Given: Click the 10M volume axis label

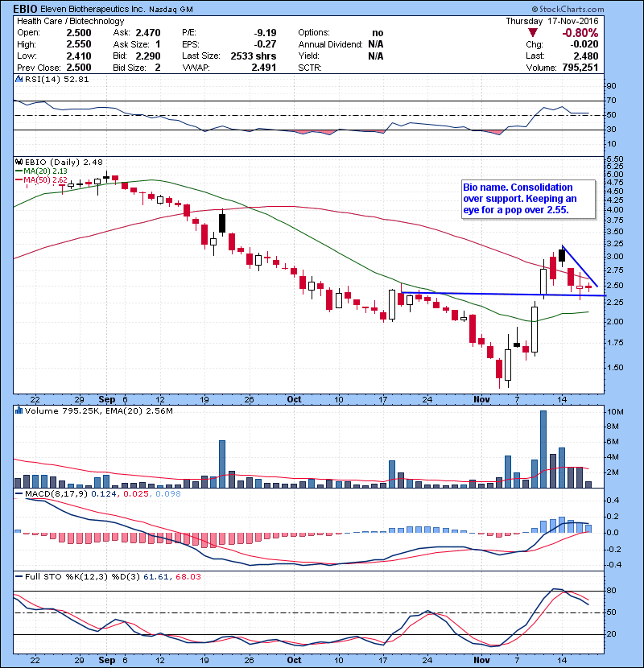Looking at the screenshot, I should [615, 412].
